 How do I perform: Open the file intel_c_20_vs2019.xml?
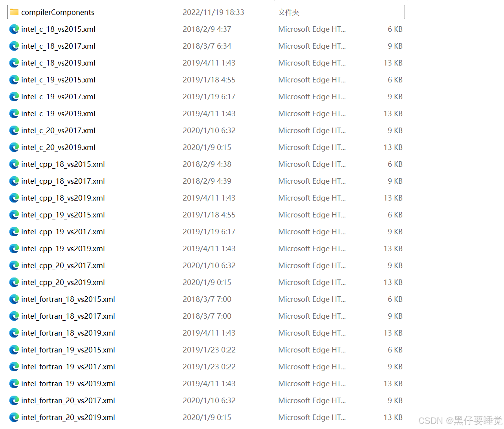58,147
